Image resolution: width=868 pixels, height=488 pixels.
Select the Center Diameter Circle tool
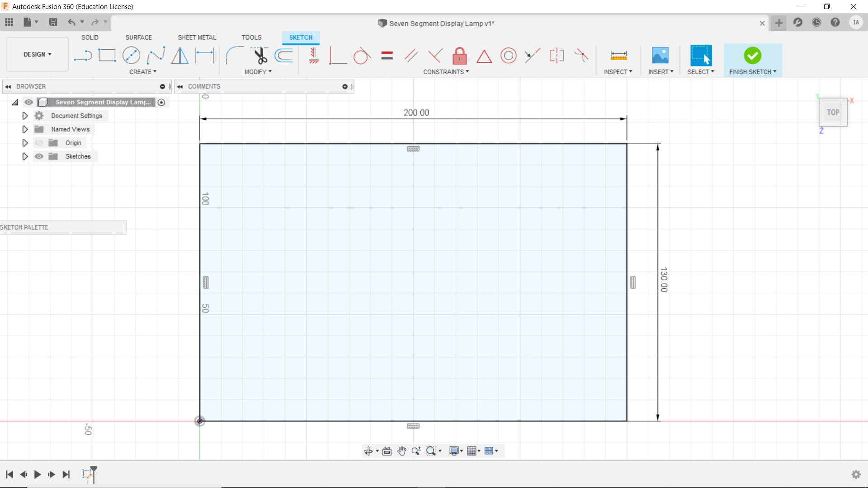[x=131, y=56]
